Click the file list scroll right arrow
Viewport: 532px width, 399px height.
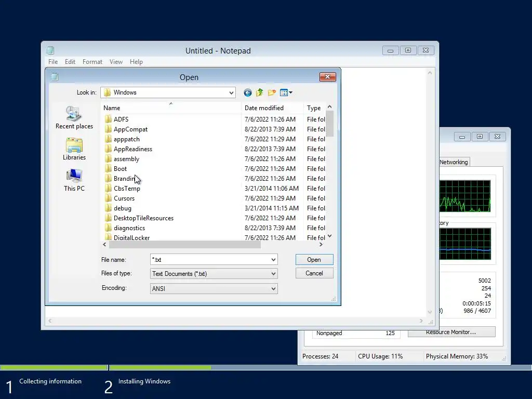click(x=321, y=245)
